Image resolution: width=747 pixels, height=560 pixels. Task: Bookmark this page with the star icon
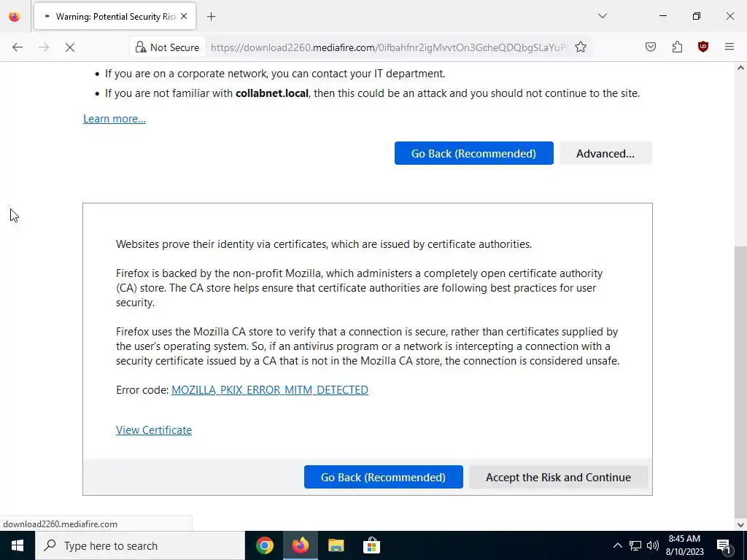click(580, 47)
